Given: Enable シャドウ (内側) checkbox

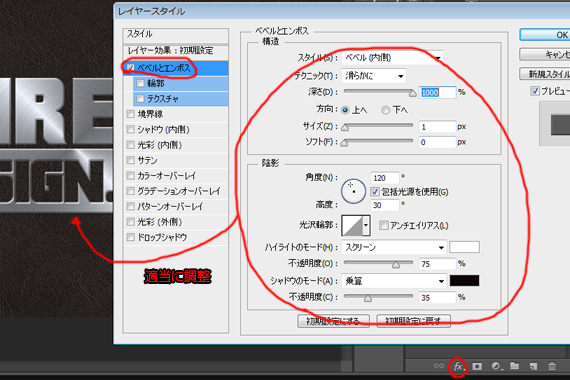Looking at the screenshot, I should [131, 129].
